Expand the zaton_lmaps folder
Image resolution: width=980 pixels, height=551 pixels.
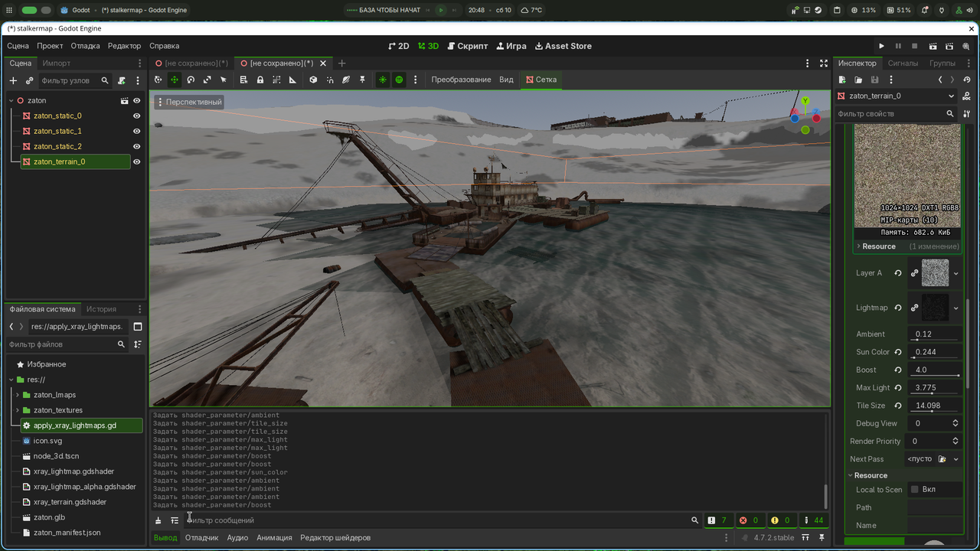(x=17, y=395)
